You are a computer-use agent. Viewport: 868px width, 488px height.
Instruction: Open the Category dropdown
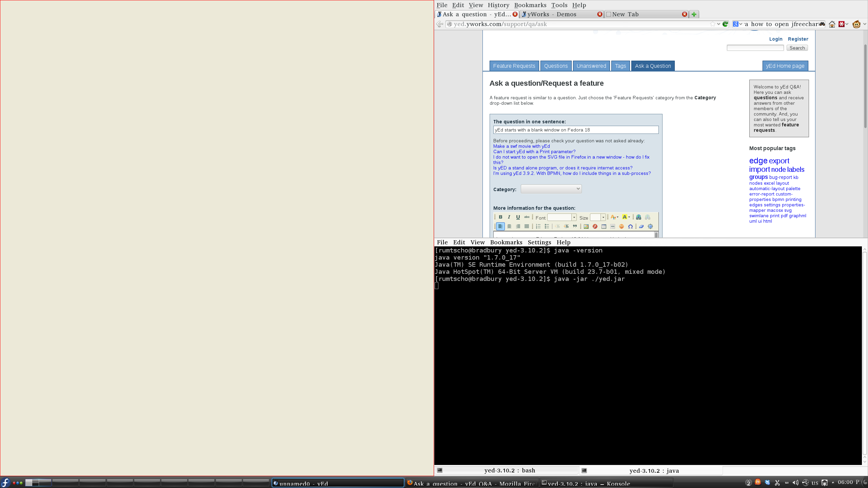point(551,189)
